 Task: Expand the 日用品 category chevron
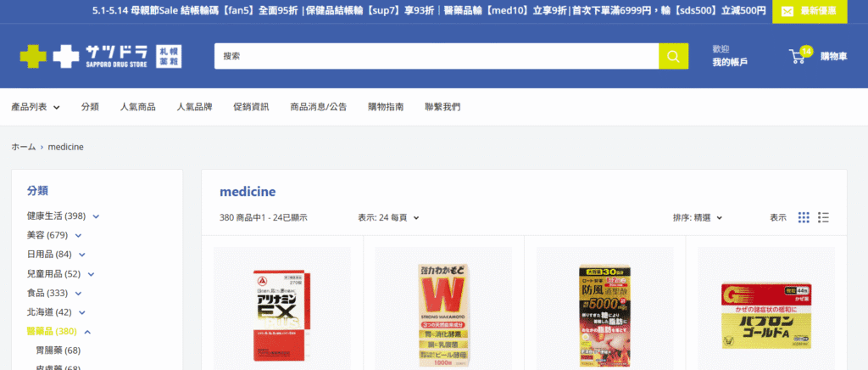(x=82, y=255)
